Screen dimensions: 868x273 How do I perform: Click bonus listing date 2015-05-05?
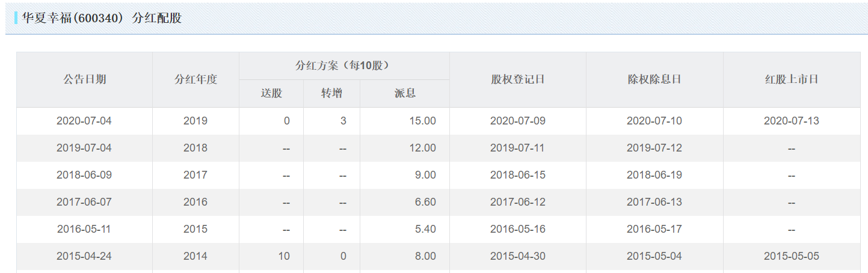pos(792,256)
